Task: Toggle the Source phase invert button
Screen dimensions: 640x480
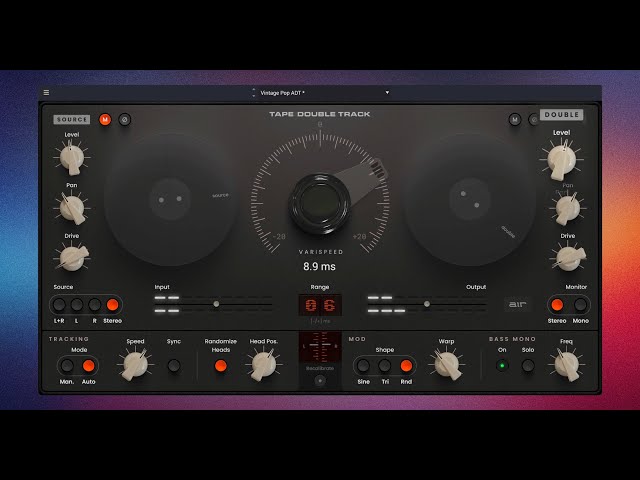Action: tap(124, 120)
